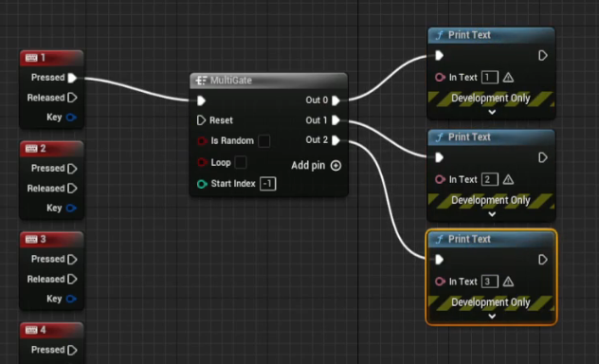Click output exec pin of Print Text 2 node
This screenshot has width=599, height=364.
[x=543, y=157]
